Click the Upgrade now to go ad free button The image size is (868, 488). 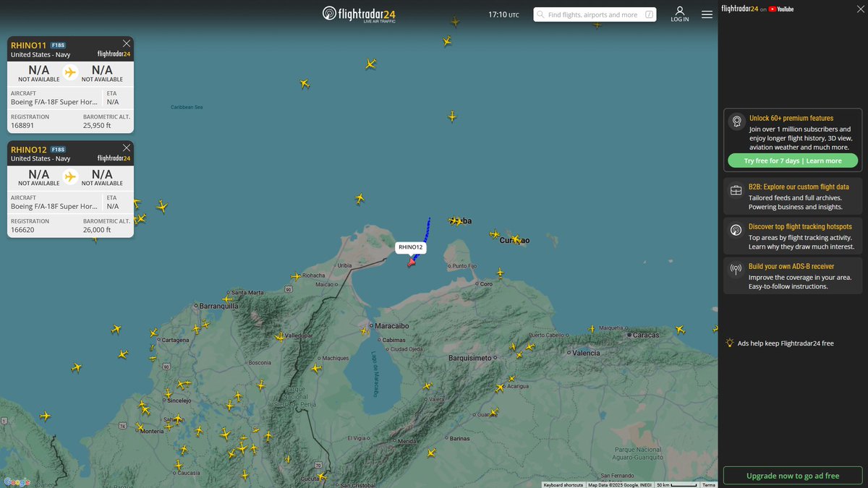[x=792, y=476]
